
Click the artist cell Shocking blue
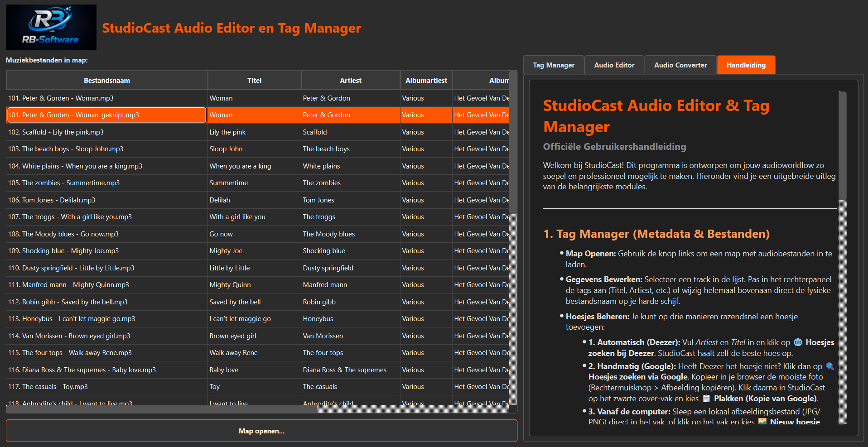351,251
